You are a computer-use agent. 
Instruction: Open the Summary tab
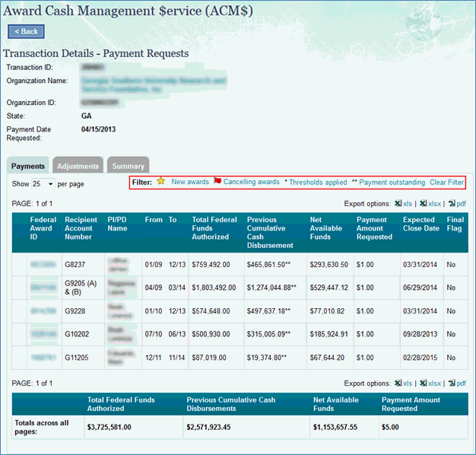(128, 166)
